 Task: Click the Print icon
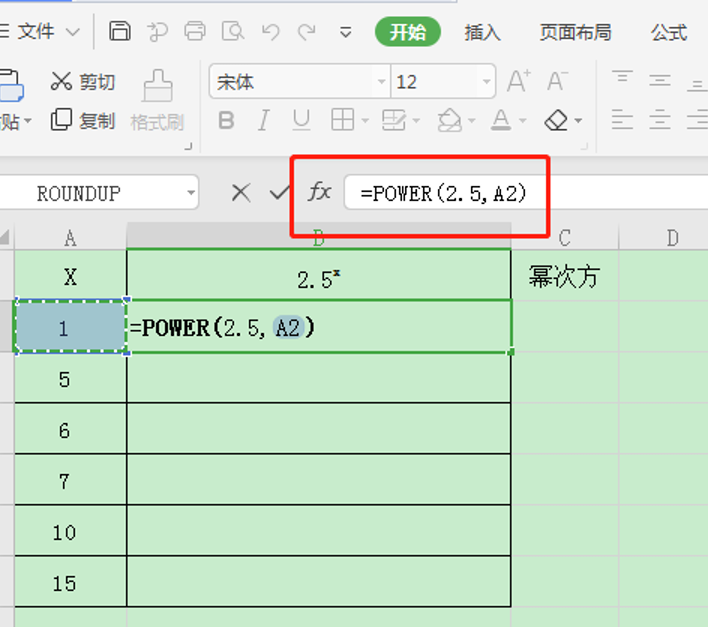click(x=195, y=32)
